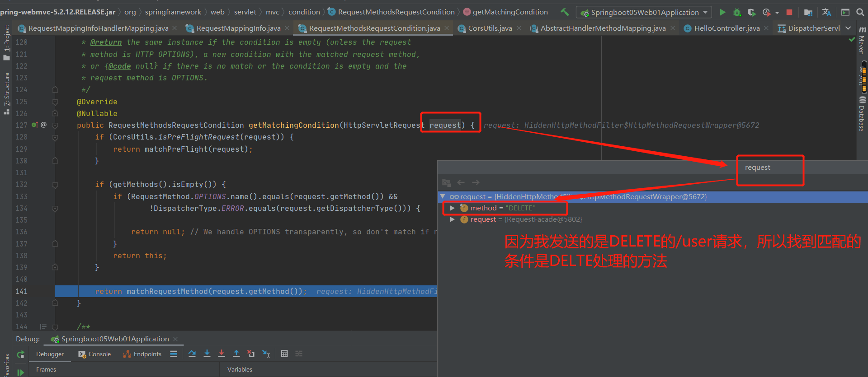Expand the method = "DELETE" field node
Image resolution: width=868 pixels, height=377 pixels.
click(x=452, y=208)
